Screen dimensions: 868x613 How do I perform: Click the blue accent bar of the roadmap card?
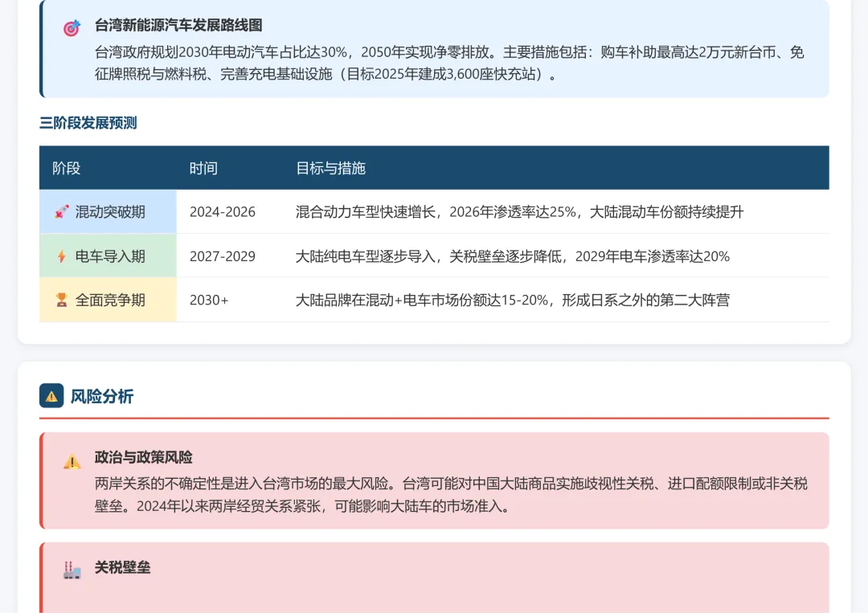(40, 49)
